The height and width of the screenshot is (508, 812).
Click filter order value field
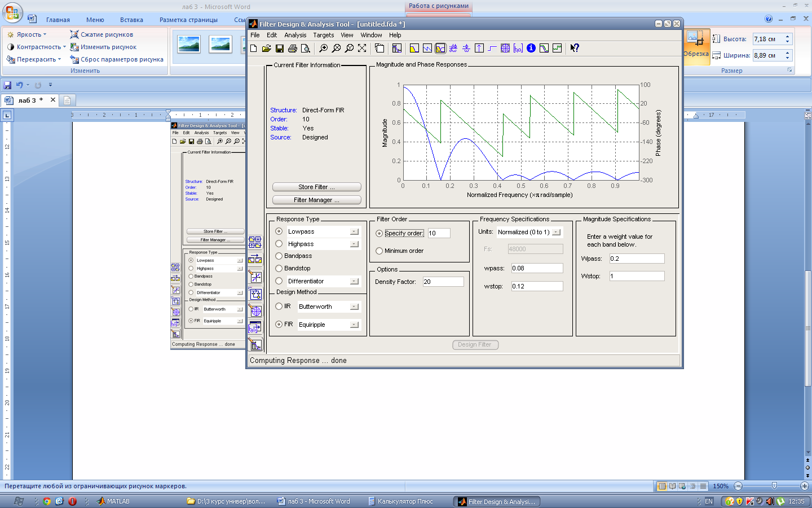pyautogui.click(x=439, y=233)
